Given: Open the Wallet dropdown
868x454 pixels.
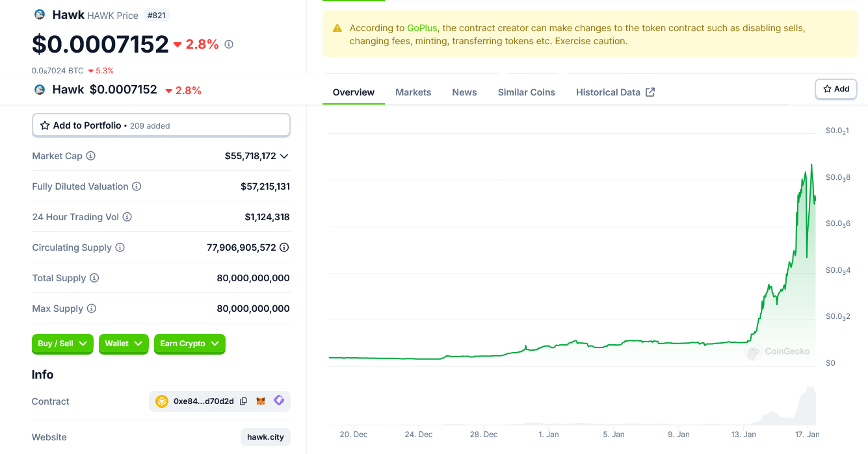Looking at the screenshot, I should tap(124, 344).
